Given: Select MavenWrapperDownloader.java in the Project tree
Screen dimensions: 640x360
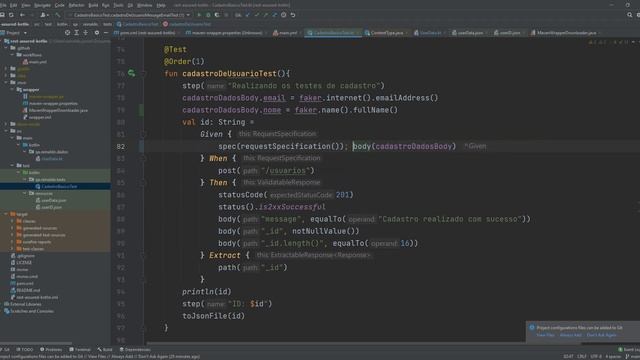Looking at the screenshot, I should [x=56, y=110].
